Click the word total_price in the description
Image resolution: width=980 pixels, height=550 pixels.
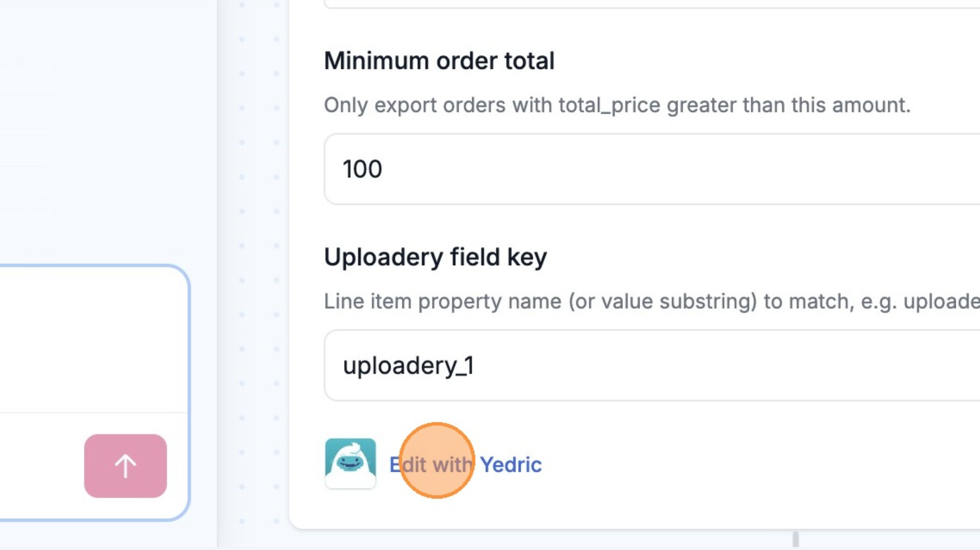(609, 105)
